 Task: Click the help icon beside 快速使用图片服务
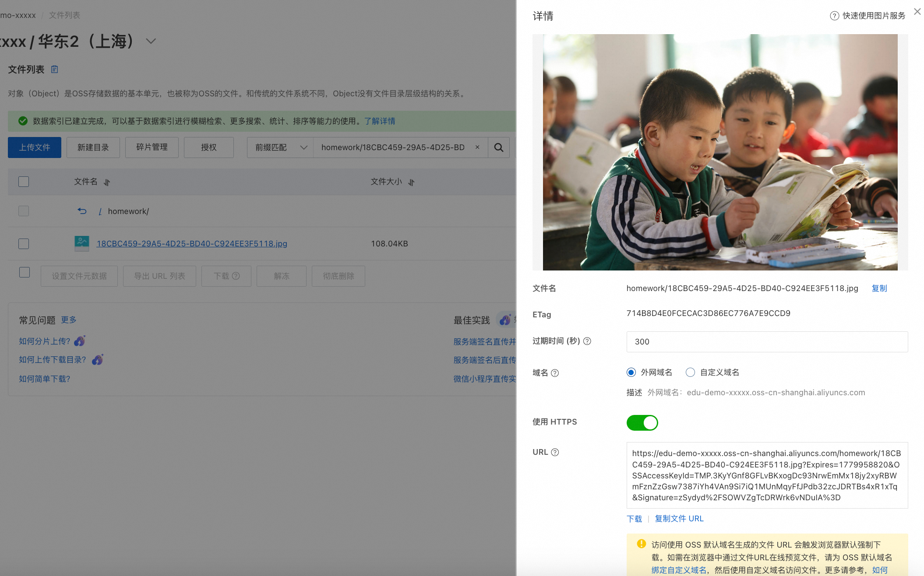point(834,16)
